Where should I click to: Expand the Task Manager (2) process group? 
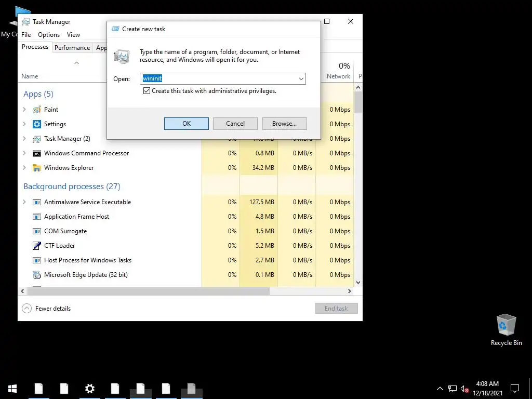(x=24, y=138)
